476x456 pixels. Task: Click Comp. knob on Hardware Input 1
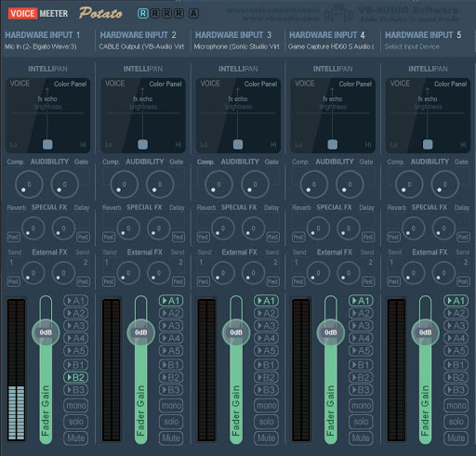[29, 185]
